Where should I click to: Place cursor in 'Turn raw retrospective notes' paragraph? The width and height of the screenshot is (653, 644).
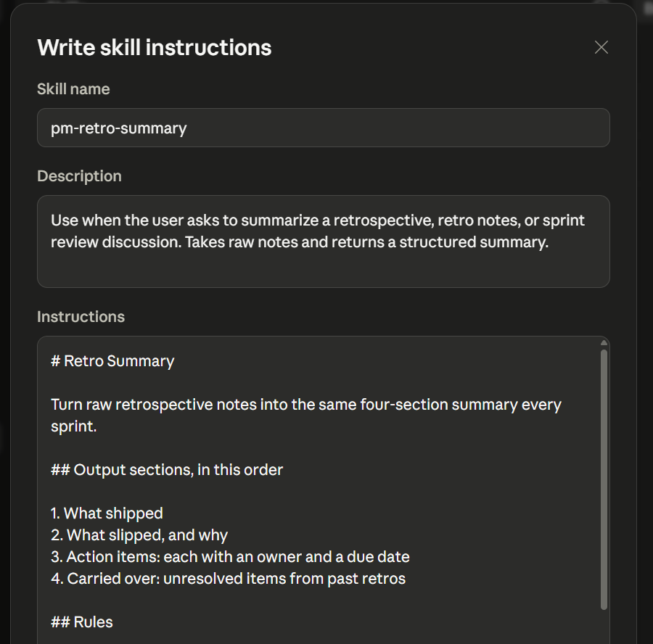[305, 415]
